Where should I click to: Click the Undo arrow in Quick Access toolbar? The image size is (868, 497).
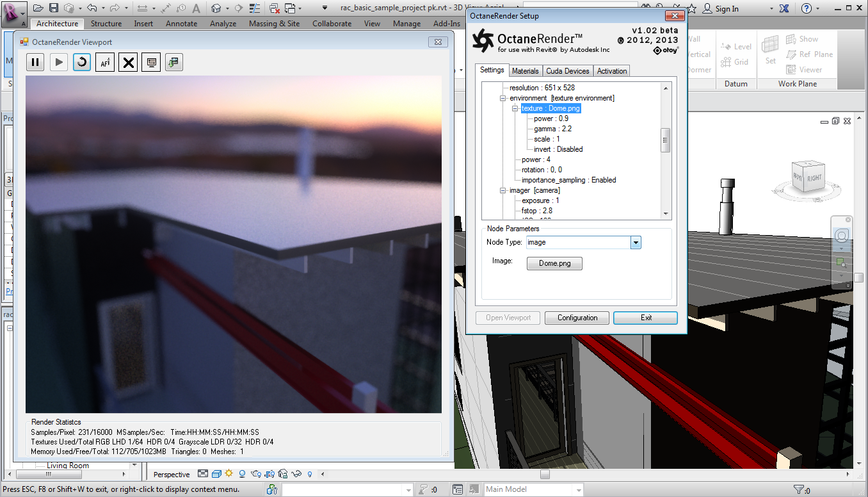[92, 8]
